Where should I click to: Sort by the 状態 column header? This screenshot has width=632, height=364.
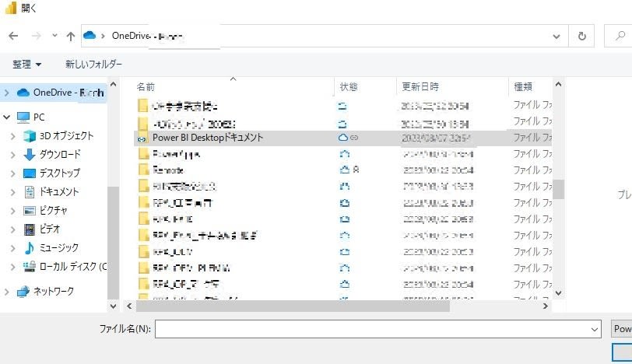[349, 86]
